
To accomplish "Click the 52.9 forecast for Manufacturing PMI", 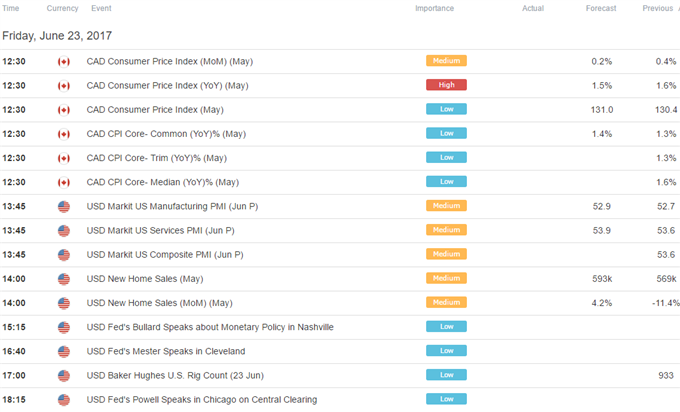I will point(602,206).
